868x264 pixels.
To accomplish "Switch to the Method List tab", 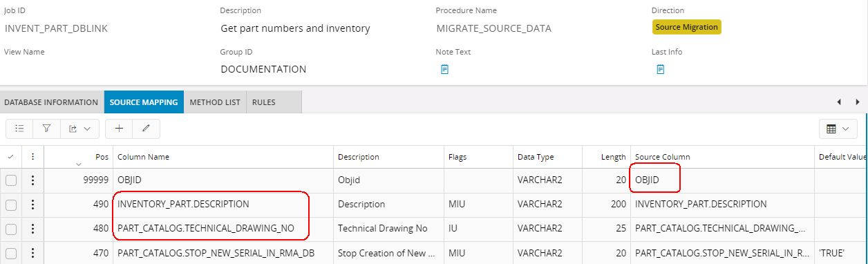I will point(215,102).
